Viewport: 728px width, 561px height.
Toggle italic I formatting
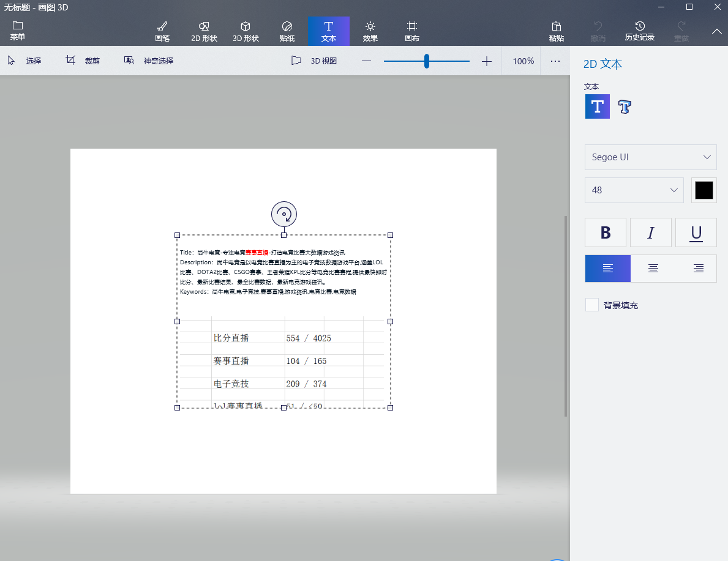click(650, 232)
